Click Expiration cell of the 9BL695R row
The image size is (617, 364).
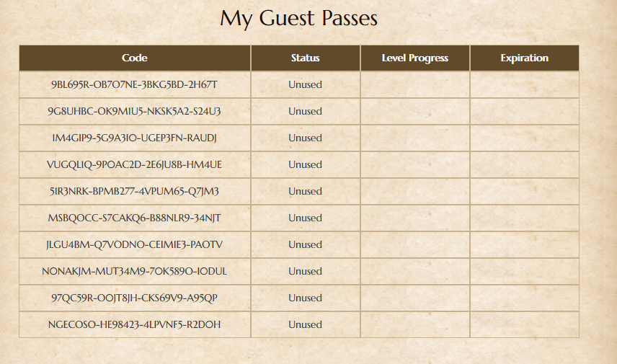point(524,84)
